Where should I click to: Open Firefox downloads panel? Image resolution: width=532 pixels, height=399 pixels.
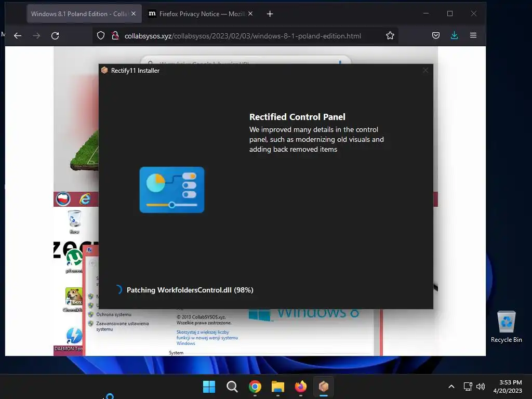coord(454,35)
